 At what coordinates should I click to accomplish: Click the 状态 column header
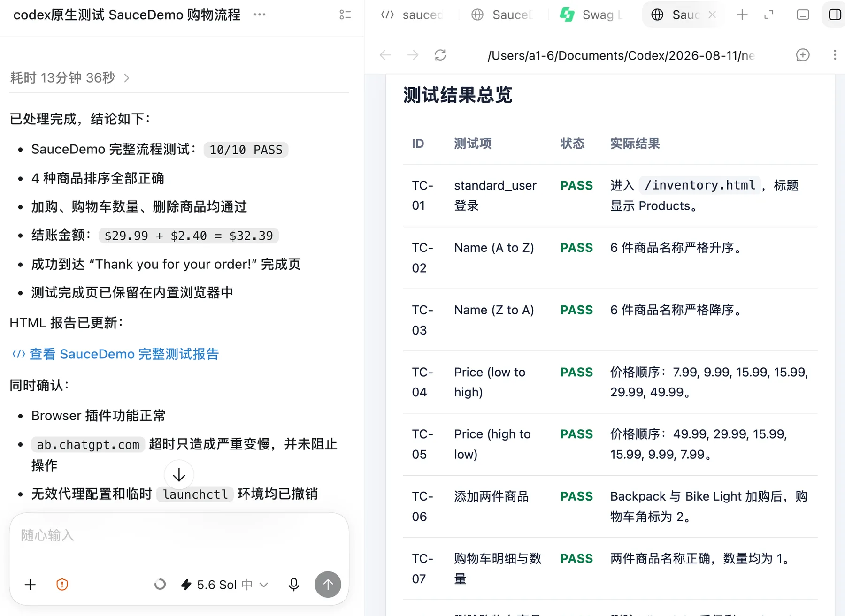[x=573, y=144]
